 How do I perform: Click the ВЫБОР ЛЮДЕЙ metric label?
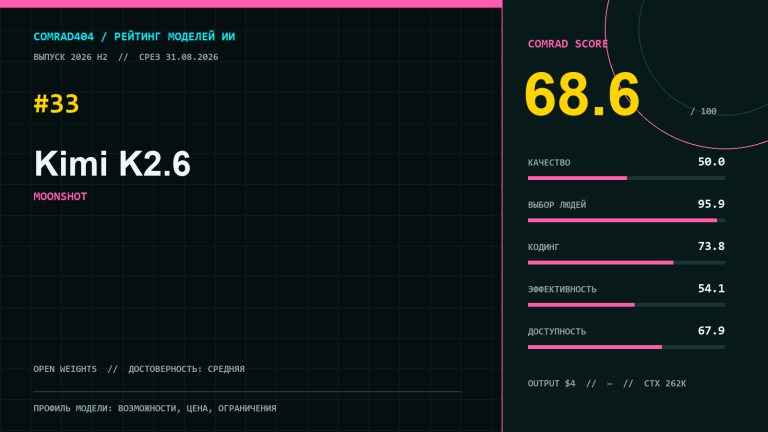(557, 205)
